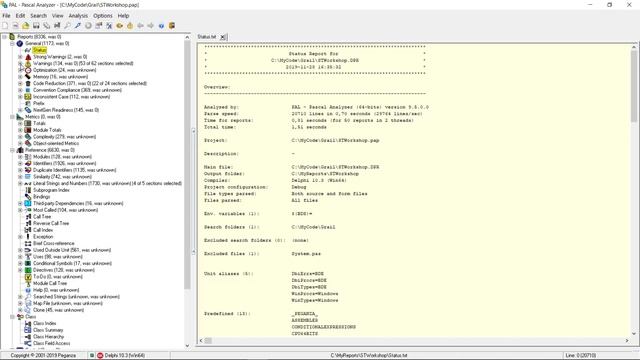Collapse the Reference tree node
The image size is (640, 360).
pyautogui.click(x=12, y=150)
